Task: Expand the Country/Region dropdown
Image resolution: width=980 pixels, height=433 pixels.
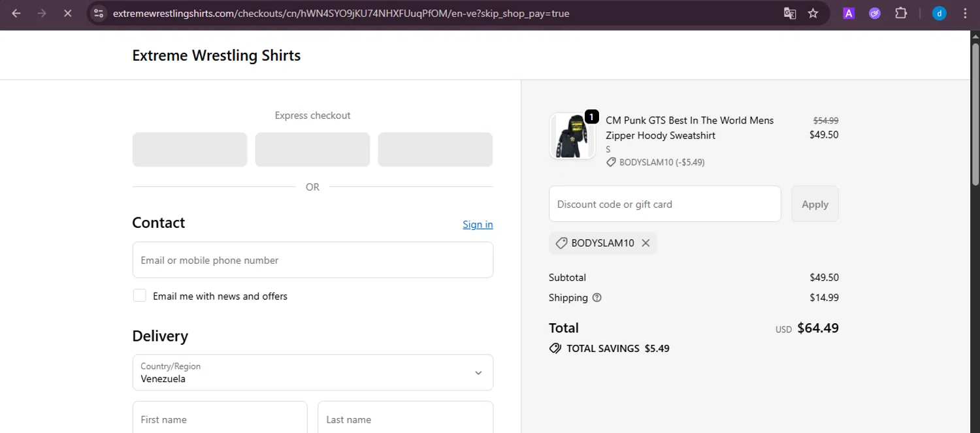Action: [313, 372]
